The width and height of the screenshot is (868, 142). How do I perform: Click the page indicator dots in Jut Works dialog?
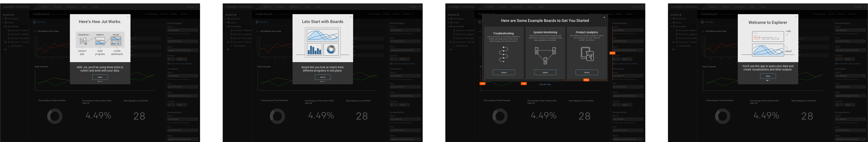point(100,82)
